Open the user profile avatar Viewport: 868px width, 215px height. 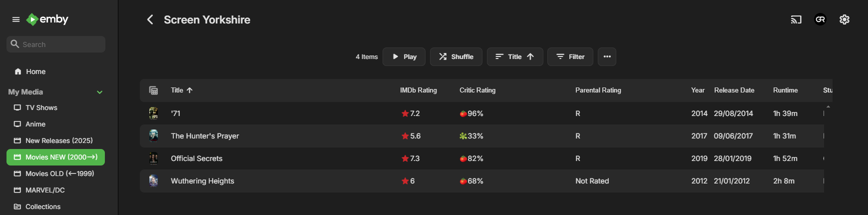click(820, 19)
